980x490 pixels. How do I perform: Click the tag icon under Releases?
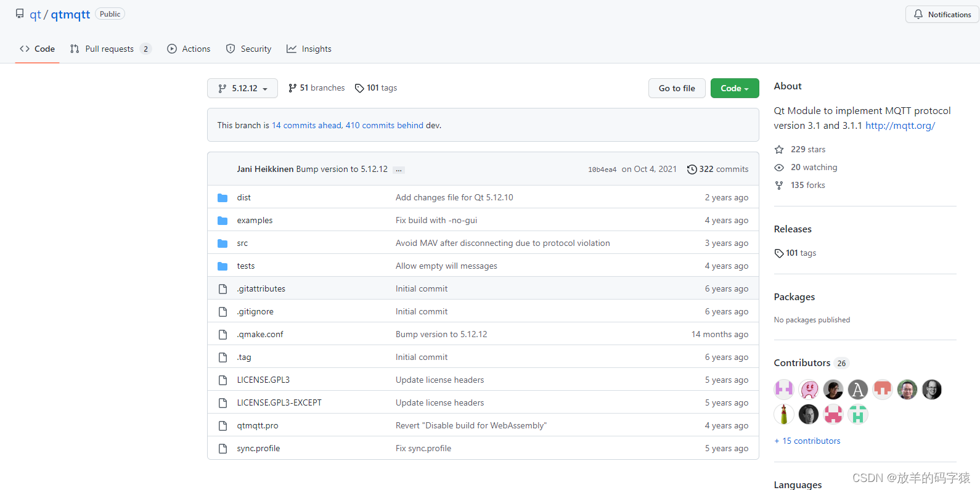point(779,253)
